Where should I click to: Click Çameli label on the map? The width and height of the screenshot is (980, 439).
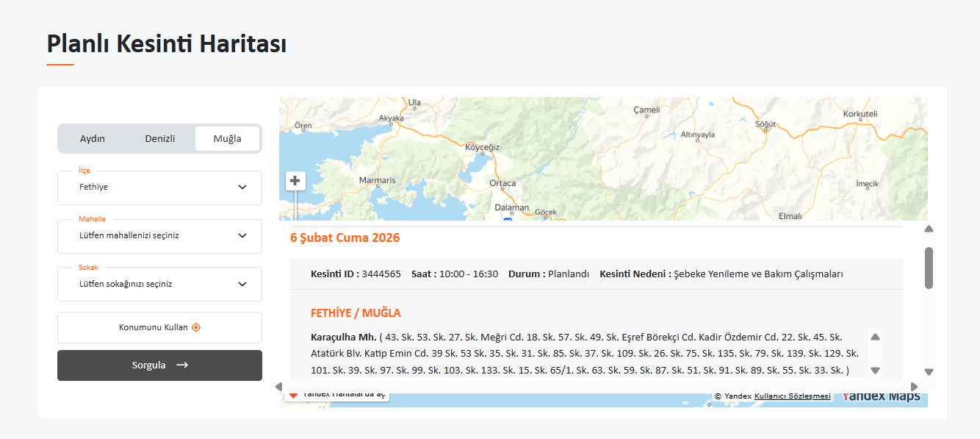[x=647, y=110]
